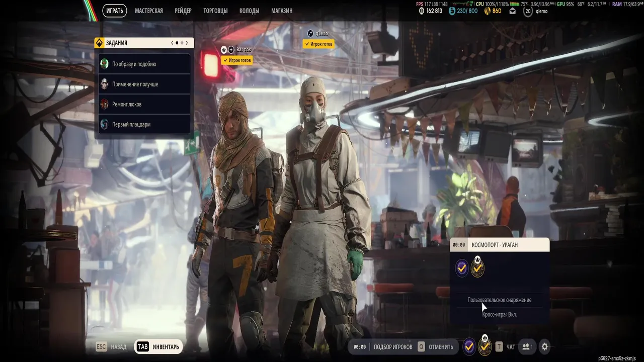Click the ESC key hint
This screenshot has width=644, height=362.
click(x=102, y=347)
